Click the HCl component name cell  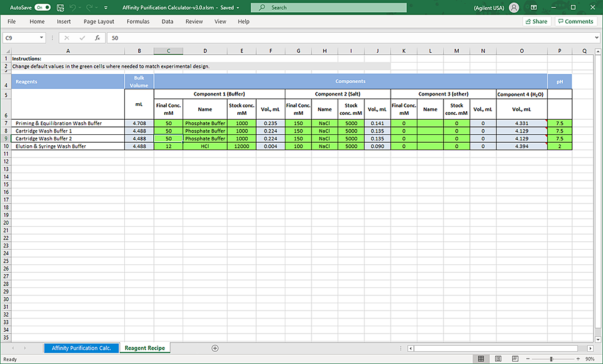[x=205, y=146]
